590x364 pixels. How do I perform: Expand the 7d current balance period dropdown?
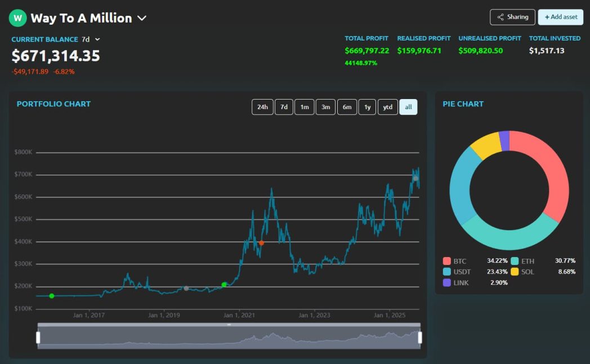click(97, 39)
